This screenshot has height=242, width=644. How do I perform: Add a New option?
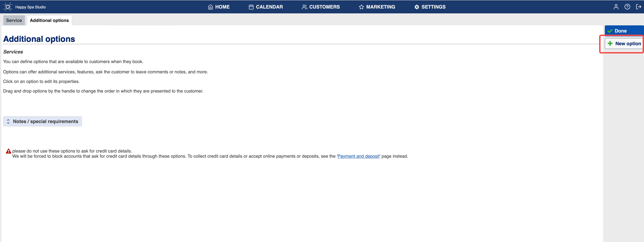[624, 44]
